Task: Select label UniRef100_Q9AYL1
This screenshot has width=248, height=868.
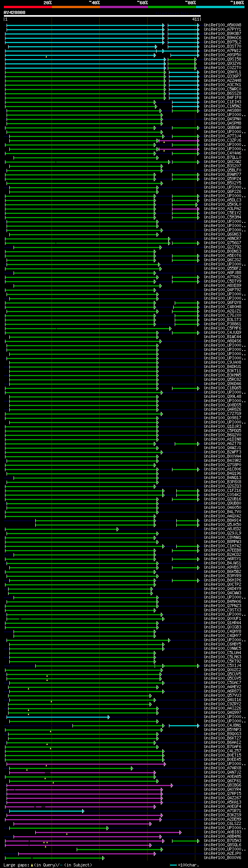Action: coord(222,72)
